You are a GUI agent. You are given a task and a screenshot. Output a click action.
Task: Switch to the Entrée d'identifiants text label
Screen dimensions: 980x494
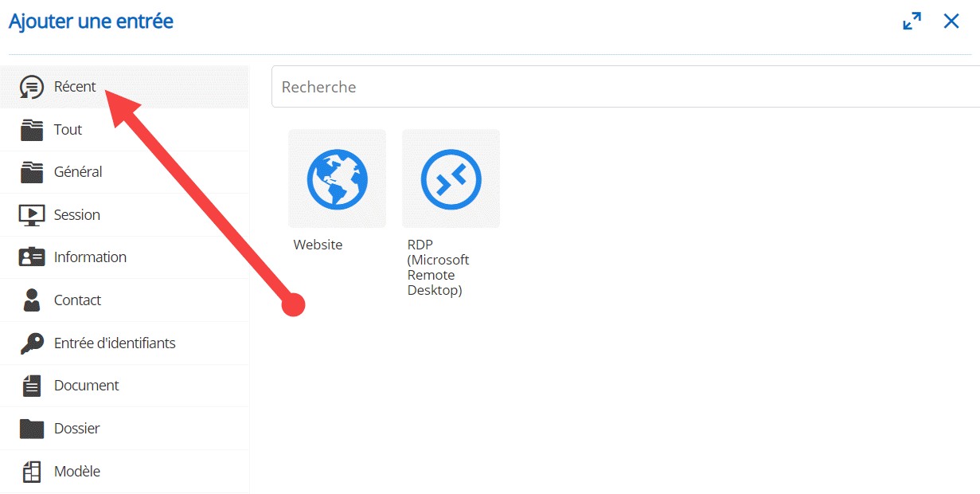(115, 343)
